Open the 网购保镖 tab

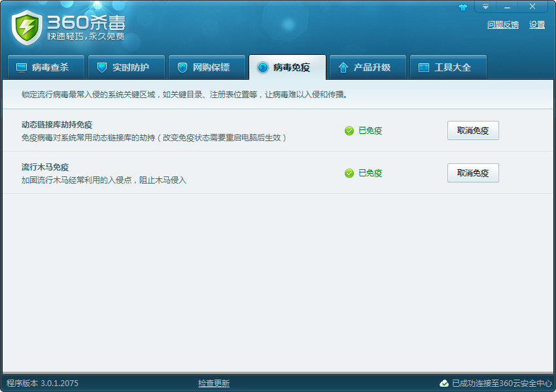pos(207,67)
